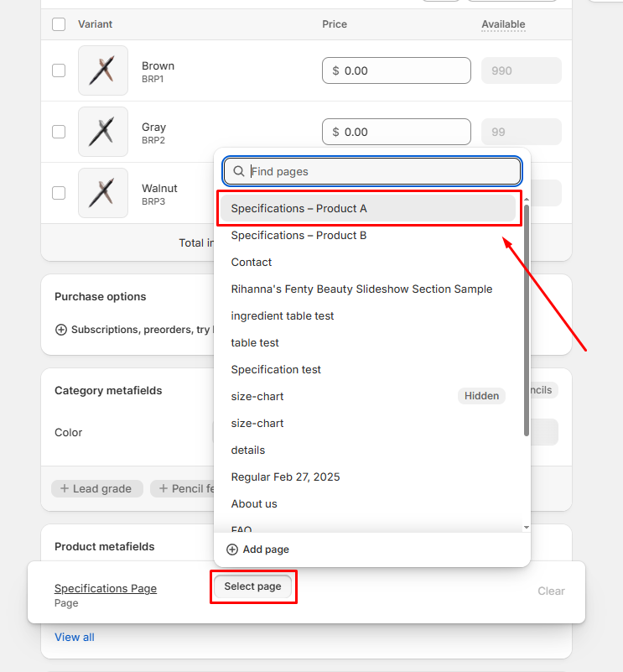The image size is (623, 672).
Task: Open the Walnut variant pencil thumbnail
Action: click(x=103, y=193)
